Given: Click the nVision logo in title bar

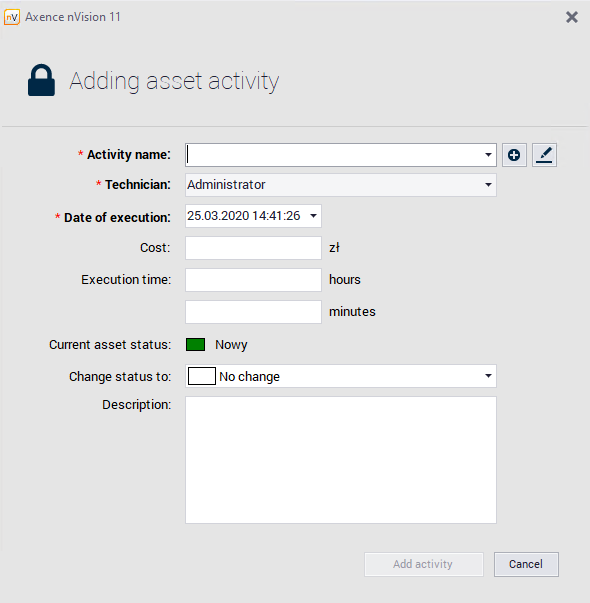Looking at the screenshot, I should tap(12, 17).
